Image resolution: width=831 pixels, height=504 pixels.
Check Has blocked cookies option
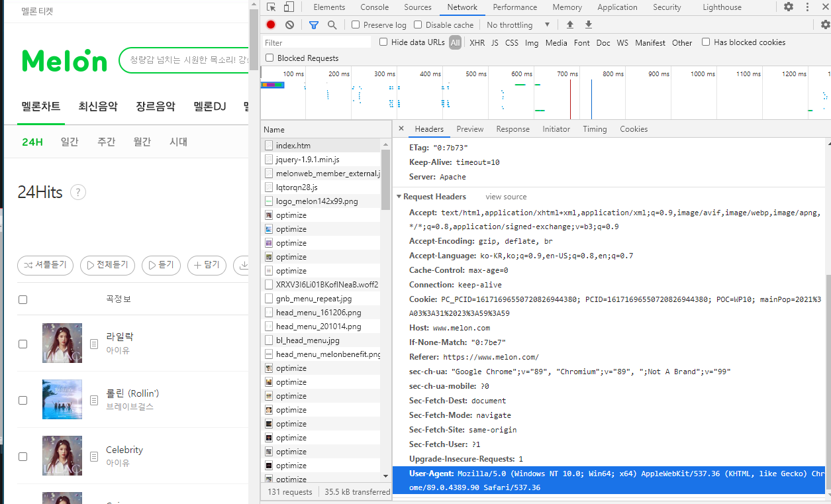click(706, 42)
